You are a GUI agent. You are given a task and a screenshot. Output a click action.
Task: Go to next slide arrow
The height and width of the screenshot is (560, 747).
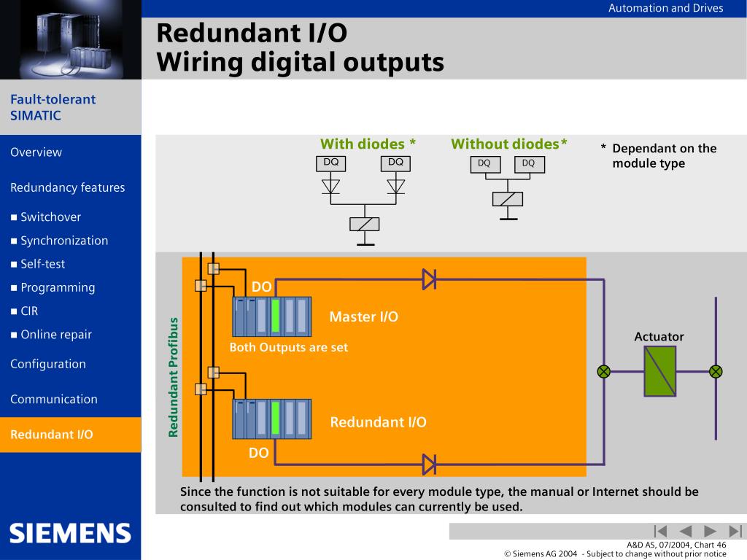(x=710, y=531)
